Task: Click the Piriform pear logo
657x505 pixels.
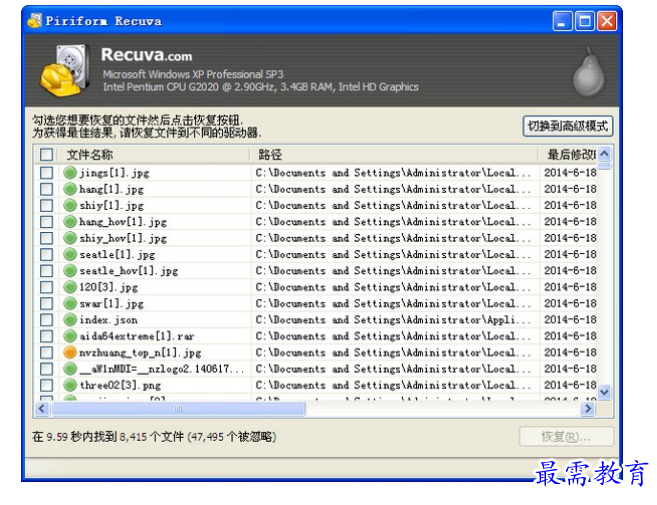Action: [x=589, y=72]
